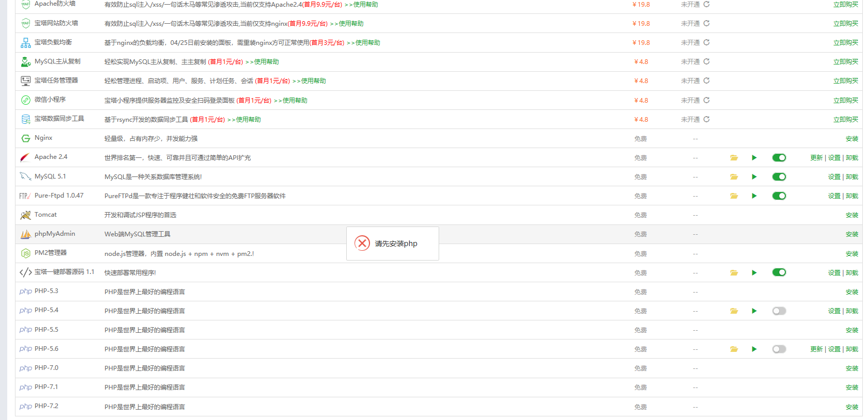Click the Pure-Ftpd FTP icon
The width and height of the screenshot is (868, 420).
point(25,196)
